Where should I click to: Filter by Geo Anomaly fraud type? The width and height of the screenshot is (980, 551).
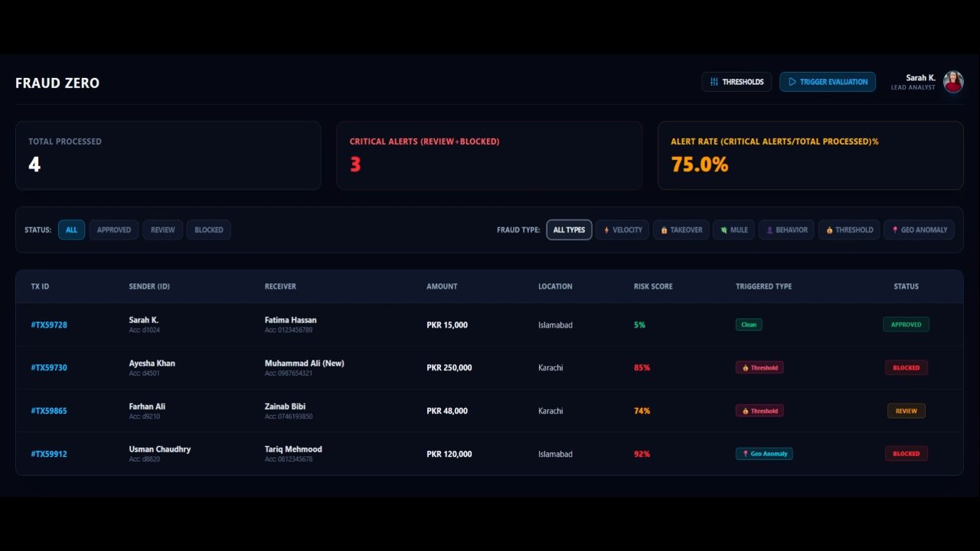pos(919,230)
